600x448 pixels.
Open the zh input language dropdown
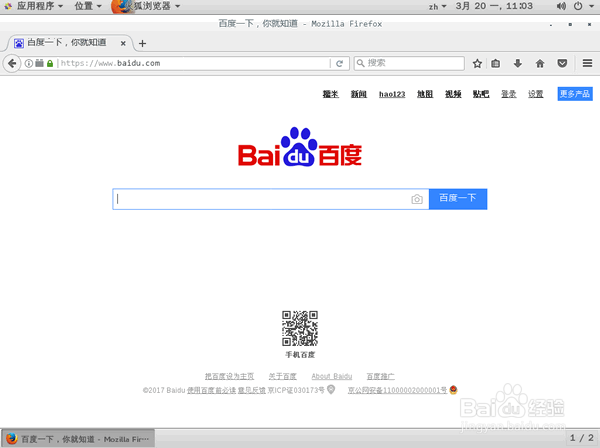[437, 7]
